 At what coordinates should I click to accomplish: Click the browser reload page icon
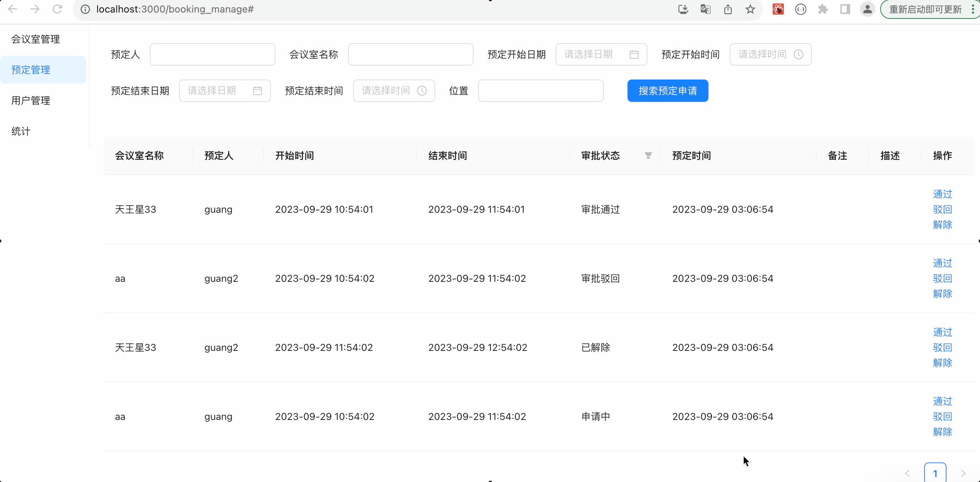point(58,9)
